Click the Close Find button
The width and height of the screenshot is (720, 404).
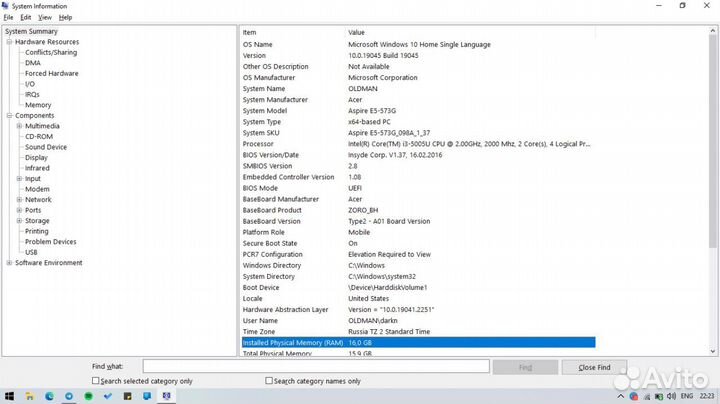594,367
